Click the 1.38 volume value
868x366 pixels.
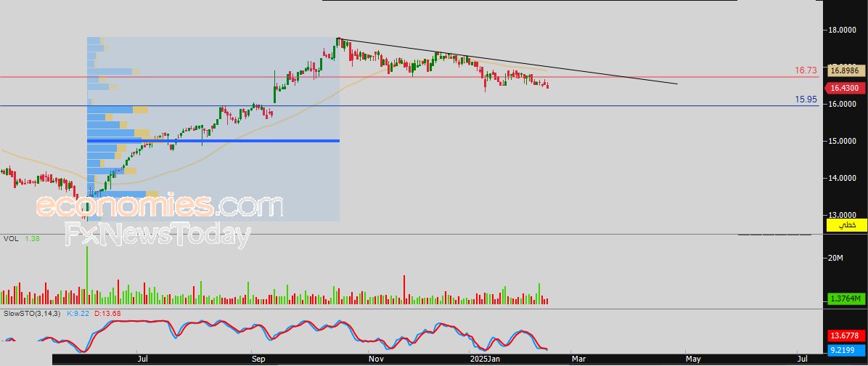coord(31,239)
